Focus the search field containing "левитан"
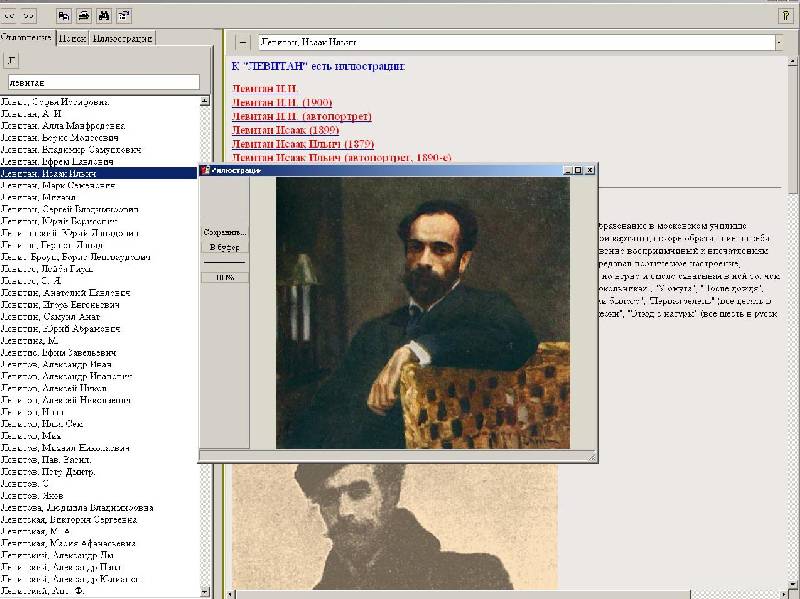Image resolution: width=800 pixels, height=599 pixels. tap(104, 82)
